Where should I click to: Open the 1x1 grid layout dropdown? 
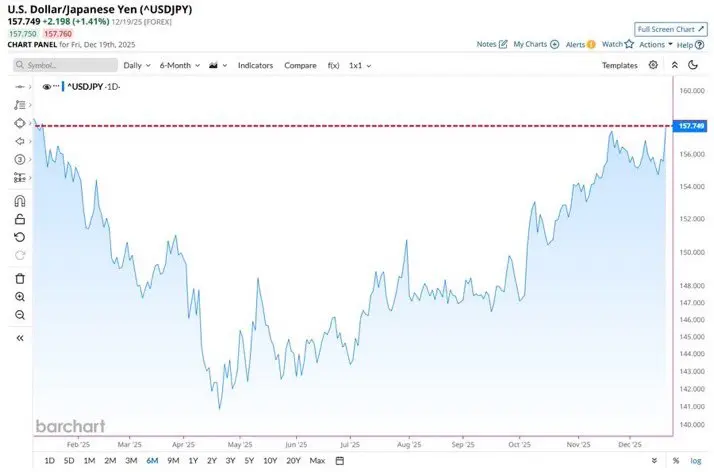[x=360, y=65]
